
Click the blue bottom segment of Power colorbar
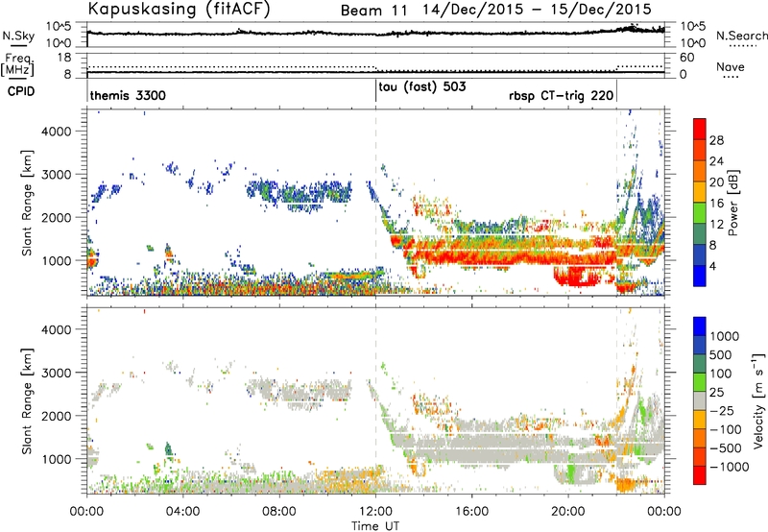(700, 276)
